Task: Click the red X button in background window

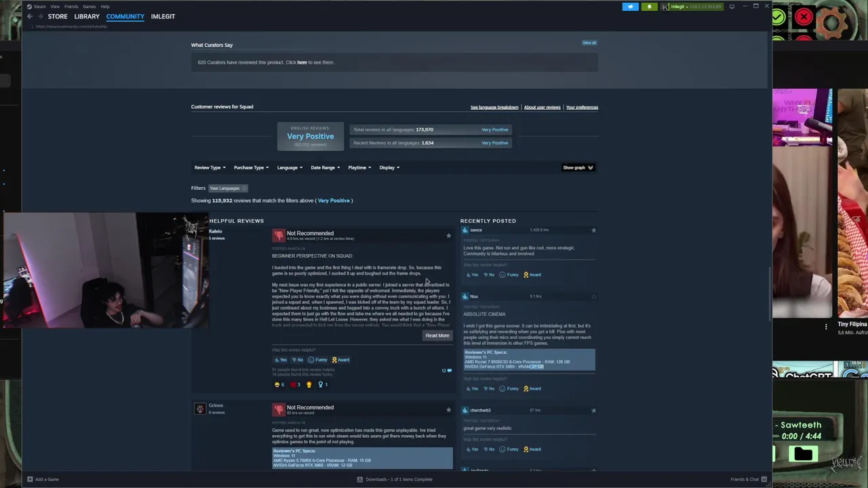Action: pos(804,17)
